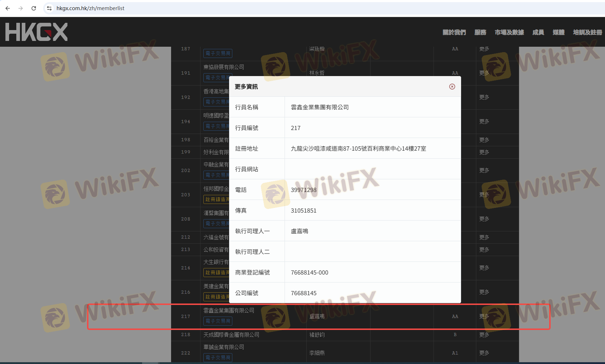Click the browser forward arrow
The width and height of the screenshot is (605, 364).
[21, 8]
